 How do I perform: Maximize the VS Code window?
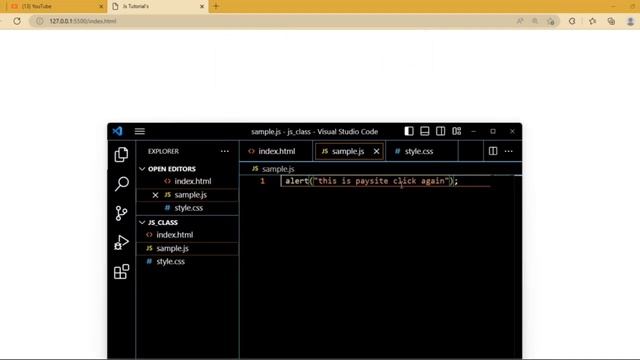click(493, 131)
